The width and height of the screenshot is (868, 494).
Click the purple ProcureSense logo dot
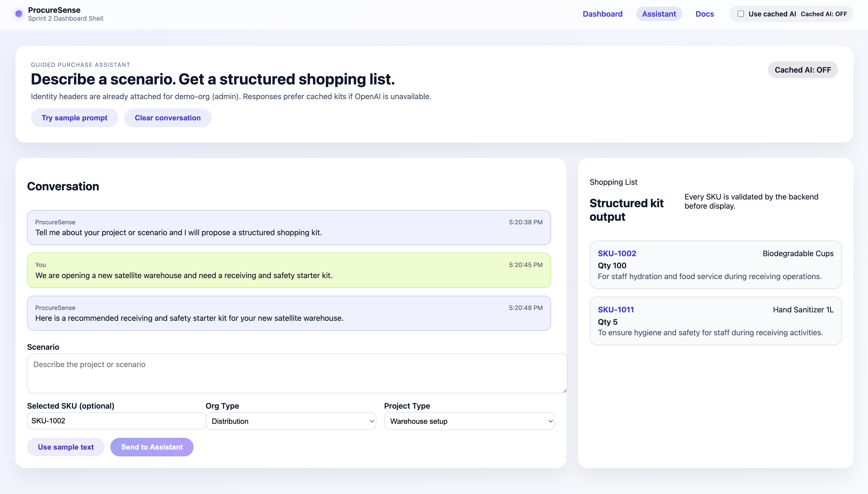[x=19, y=14]
